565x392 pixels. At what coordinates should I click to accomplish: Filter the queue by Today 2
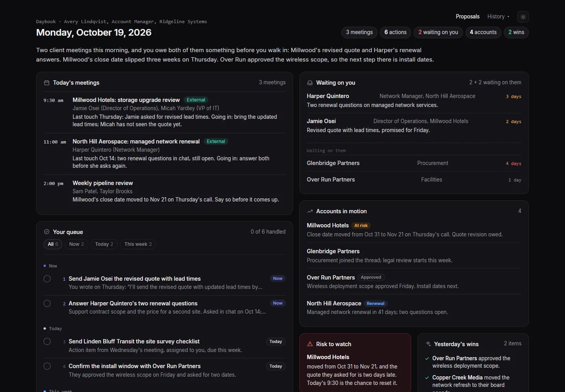pos(104,244)
